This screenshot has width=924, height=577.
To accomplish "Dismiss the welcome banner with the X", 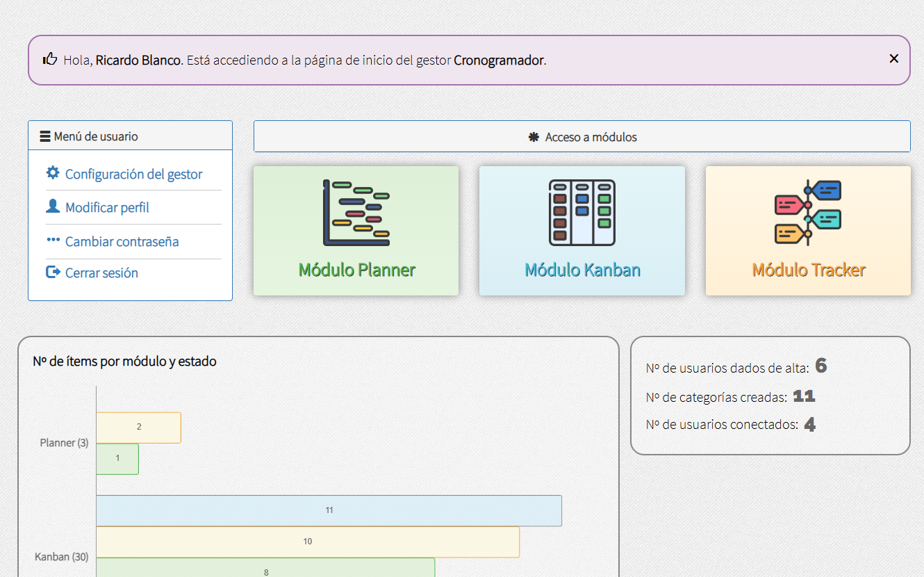I will 893,59.
